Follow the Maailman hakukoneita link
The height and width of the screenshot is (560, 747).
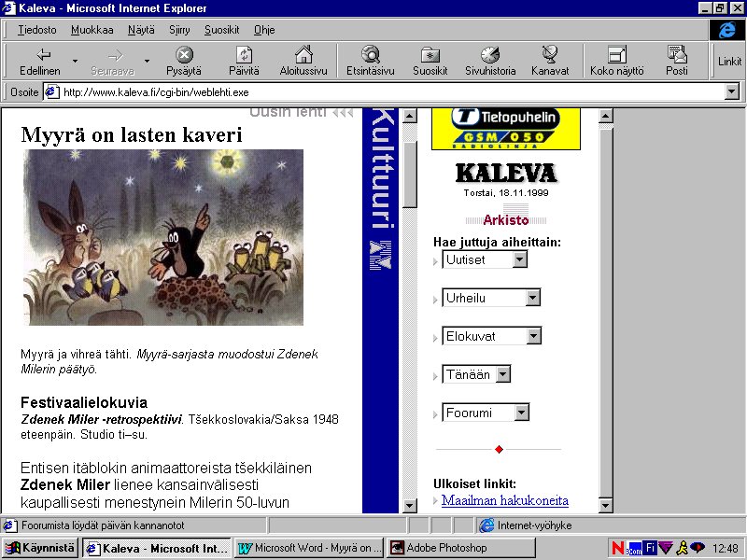click(504, 501)
